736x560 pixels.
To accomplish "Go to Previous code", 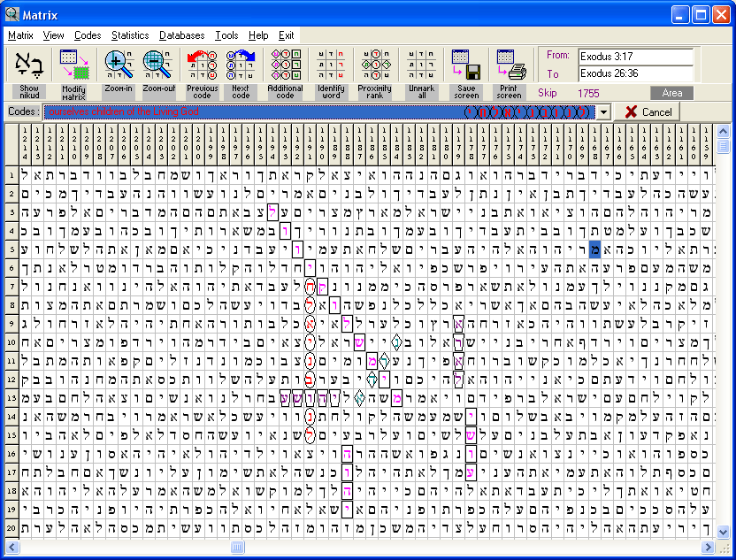I will tap(202, 65).
